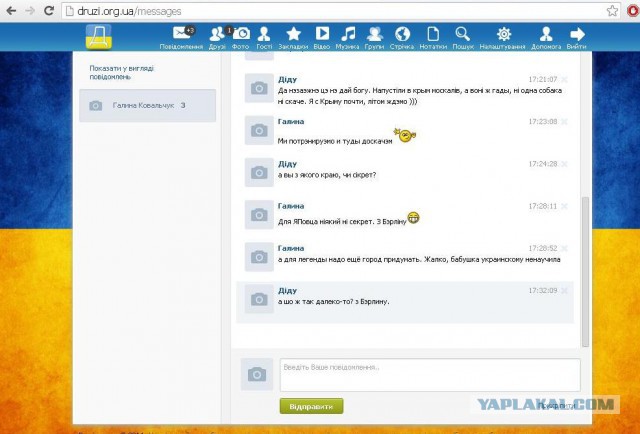Delete the message sent at 17:28:11
The width and height of the screenshot is (640, 434).
564,206
